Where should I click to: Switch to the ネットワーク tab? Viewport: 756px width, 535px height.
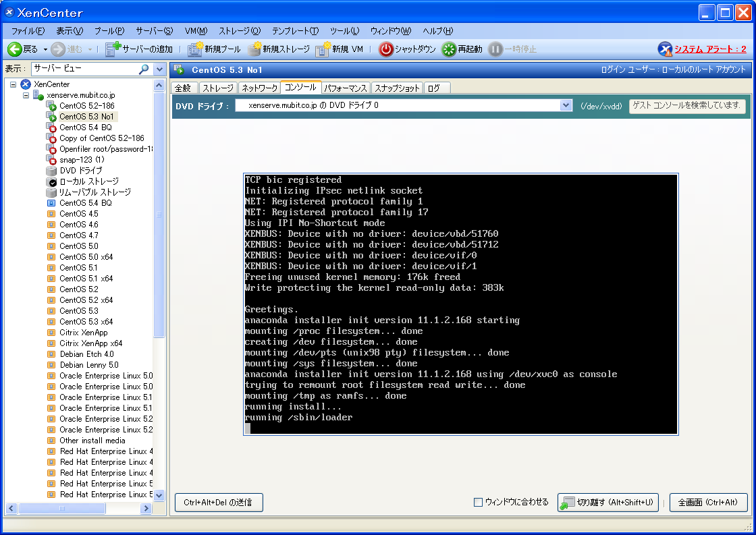(259, 88)
